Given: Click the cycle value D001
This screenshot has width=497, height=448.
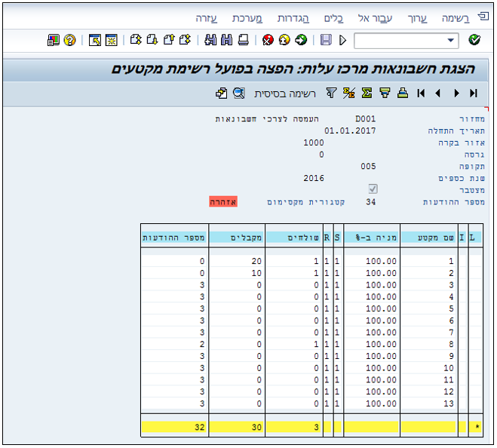Looking at the screenshot, I should click(366, 119).
